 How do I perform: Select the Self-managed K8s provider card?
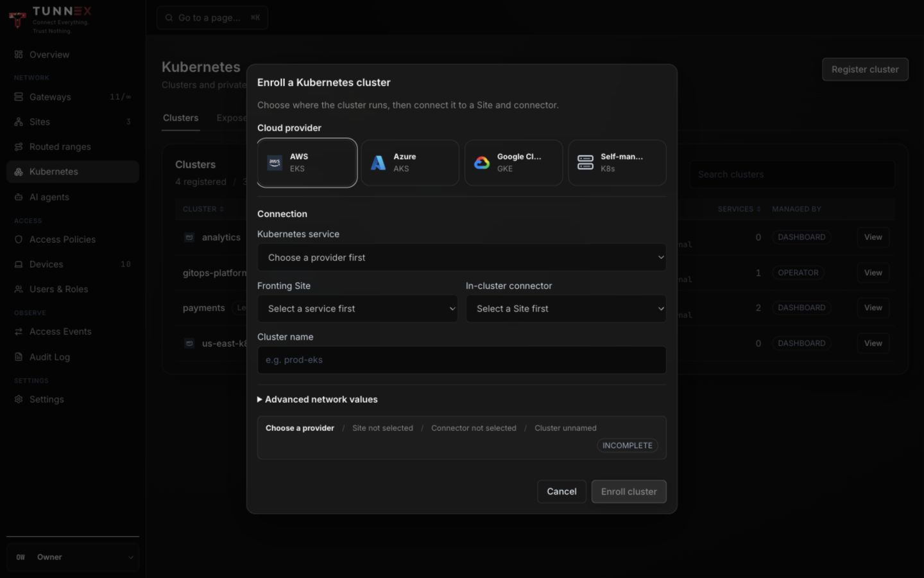tap(617, 163)
